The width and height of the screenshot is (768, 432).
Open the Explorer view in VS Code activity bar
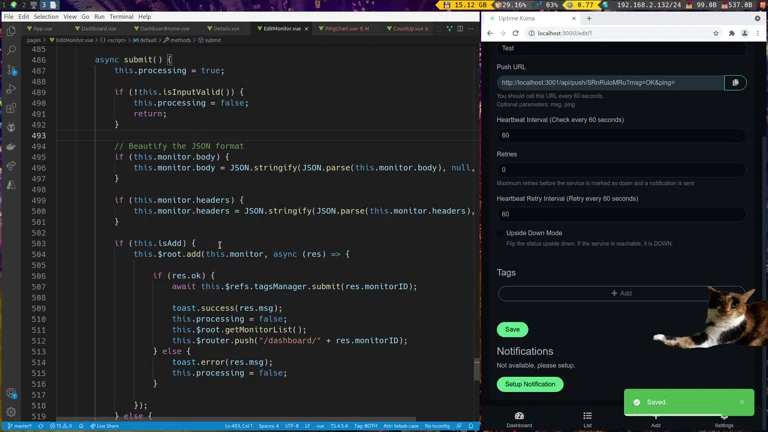pos(11,31)
